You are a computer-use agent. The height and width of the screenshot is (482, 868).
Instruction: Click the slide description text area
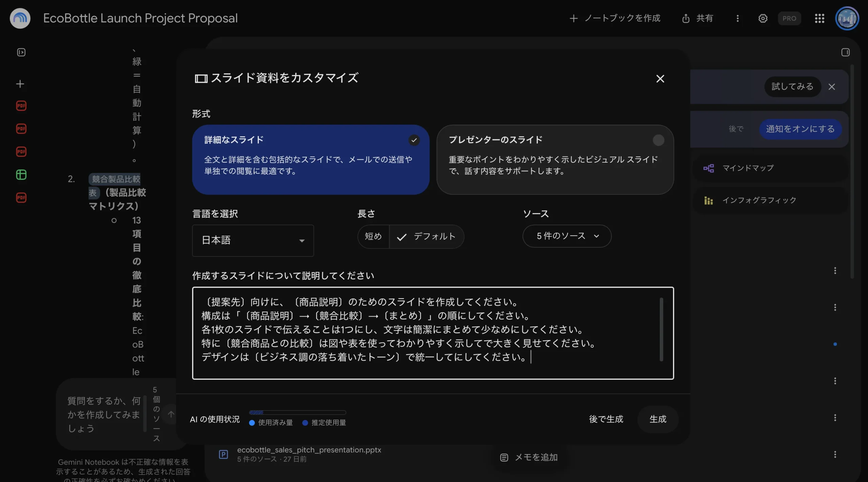[x=433, y=333]
